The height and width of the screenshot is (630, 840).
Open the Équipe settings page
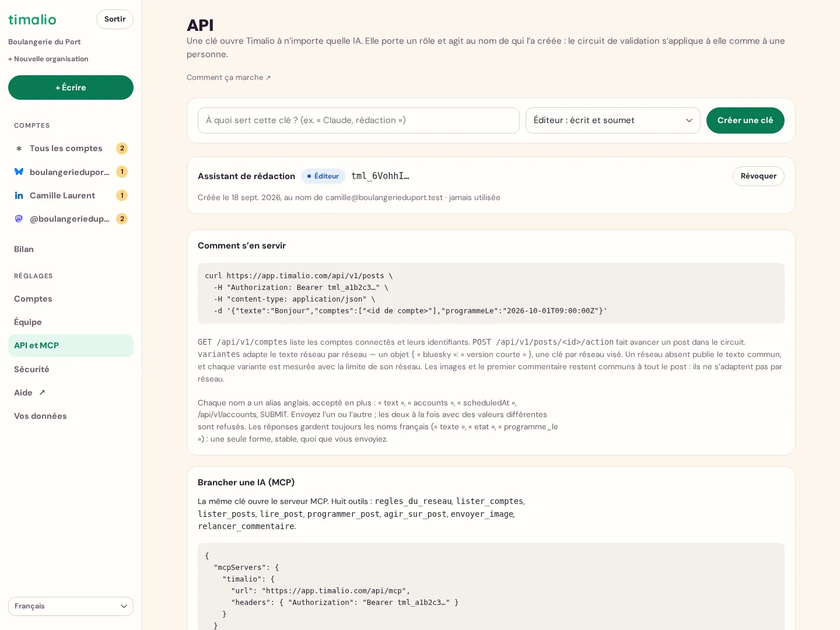71,322
